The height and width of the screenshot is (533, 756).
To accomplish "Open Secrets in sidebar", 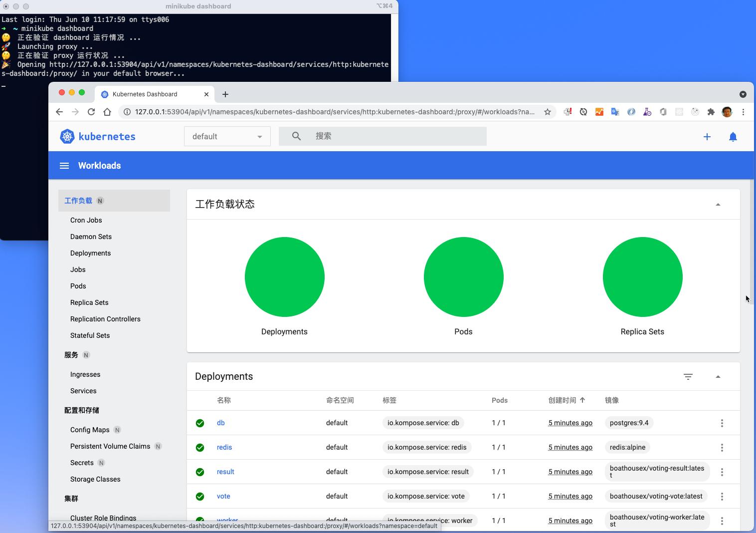I will pyautogui.click(x=82, y=463).
